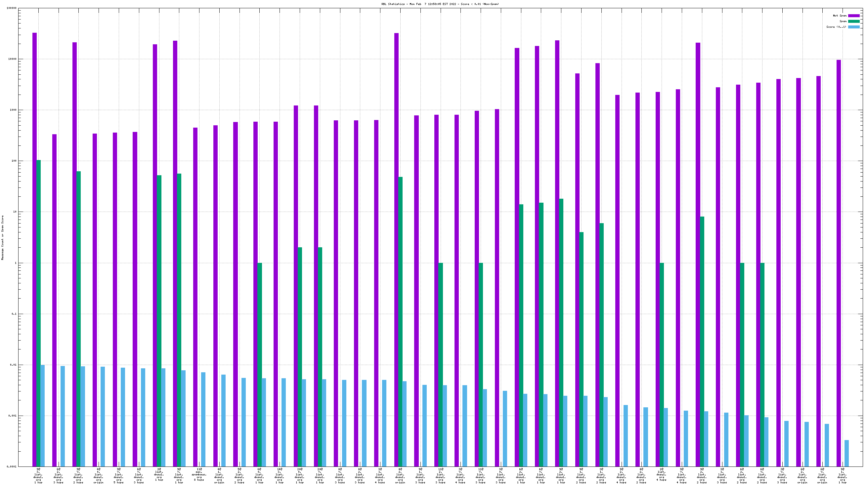
Task: Click the 14@ 3.list.dnswl.org x-axis label
Action: (279, 475)
